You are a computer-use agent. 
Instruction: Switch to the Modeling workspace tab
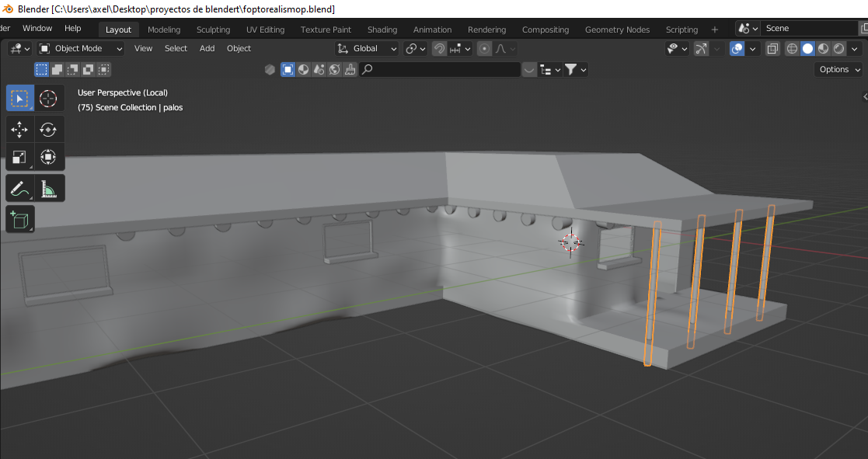[164, 30]
